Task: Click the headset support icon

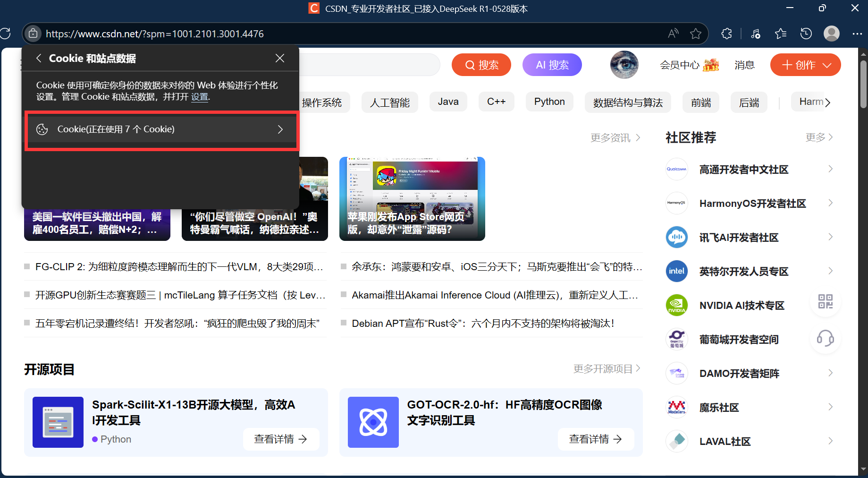Action: pos(825,339)
